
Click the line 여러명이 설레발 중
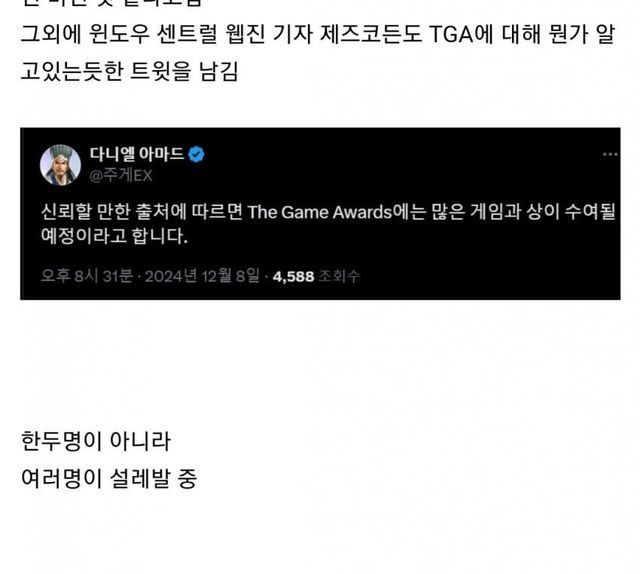tap(109, 478)
